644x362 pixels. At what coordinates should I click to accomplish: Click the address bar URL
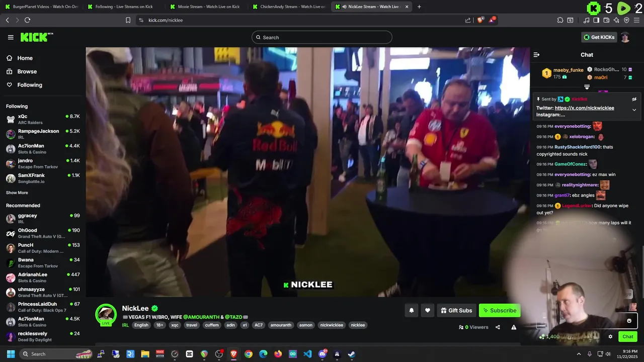[x=166, y=20]
